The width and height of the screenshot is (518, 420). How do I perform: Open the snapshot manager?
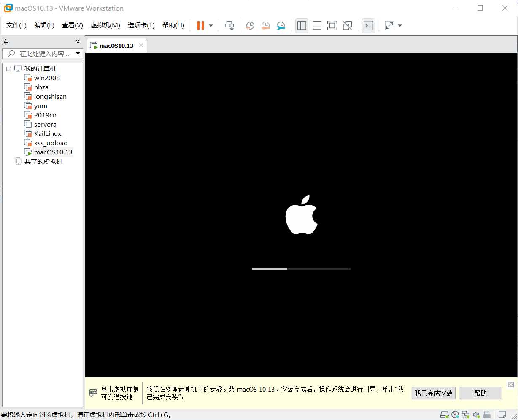coord(281,26)
